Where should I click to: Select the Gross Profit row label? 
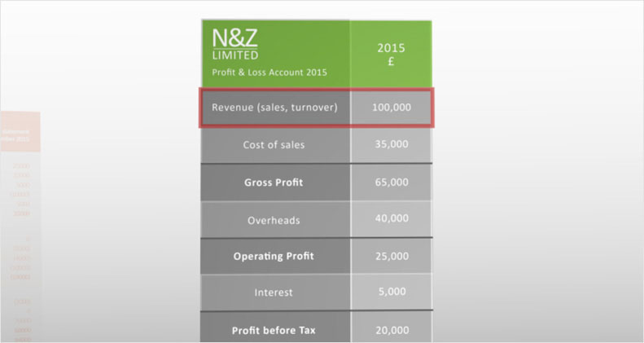click(x=274, y=182)
